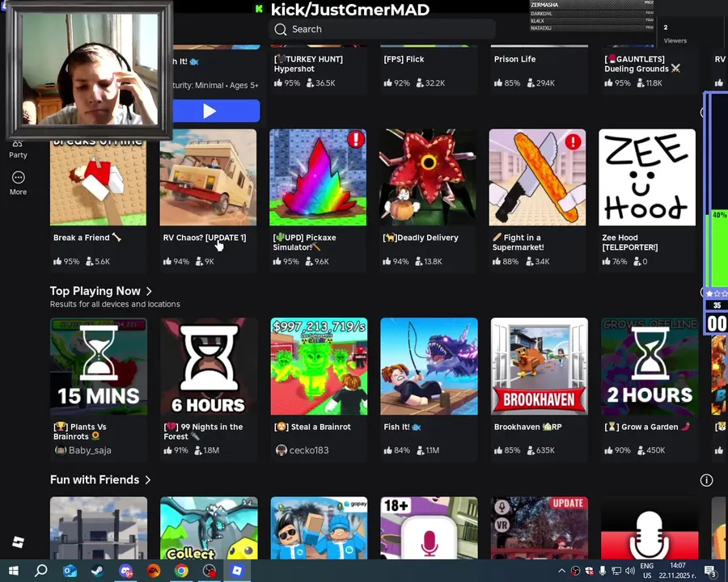
Task: Open Outlook from the taskbar
Action: click(70, 571)
